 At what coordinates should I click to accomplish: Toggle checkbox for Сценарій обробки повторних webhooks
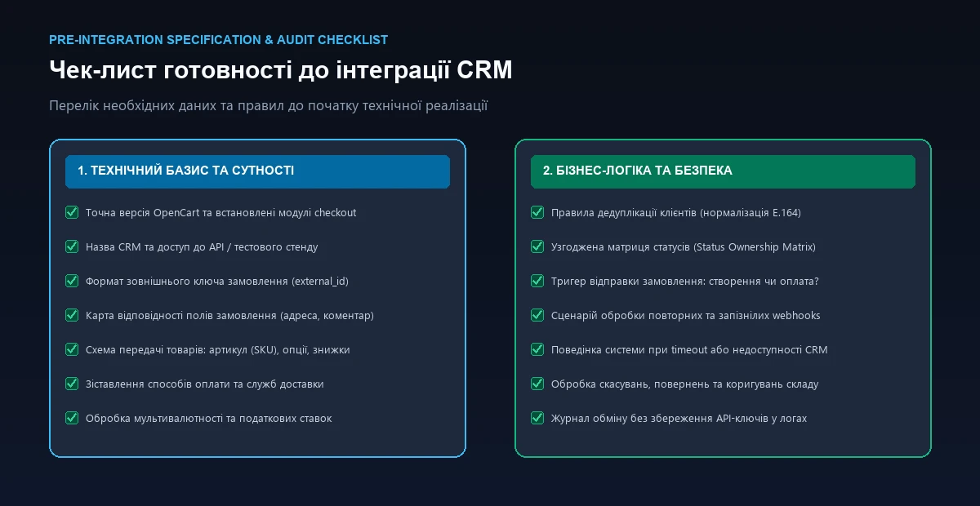537,315
